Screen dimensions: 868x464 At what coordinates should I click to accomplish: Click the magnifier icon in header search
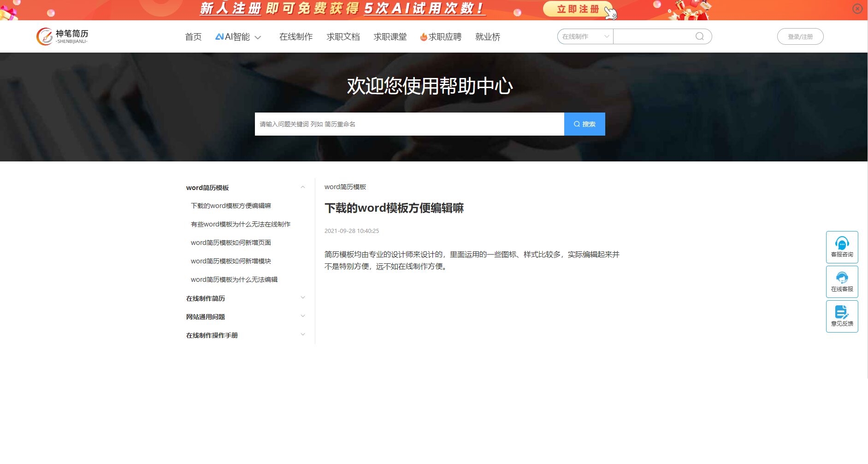(699, 36)
